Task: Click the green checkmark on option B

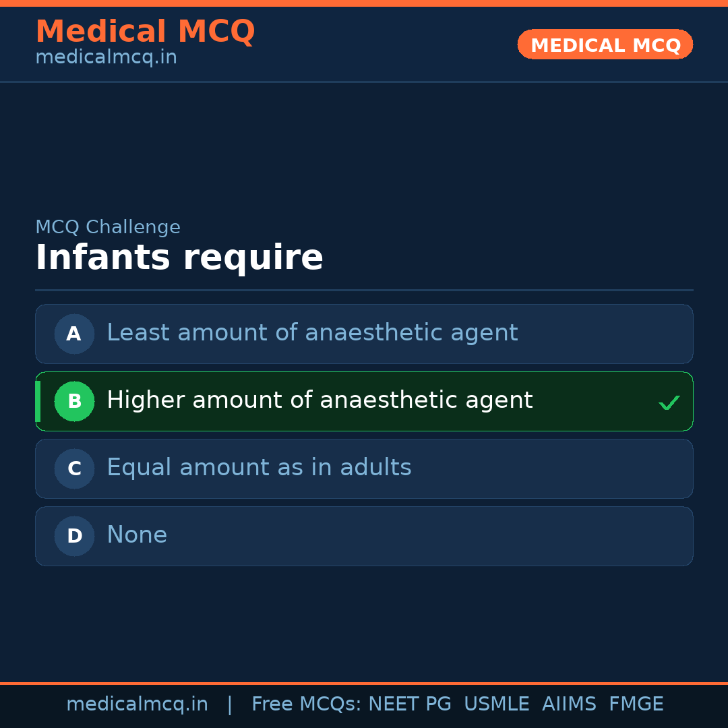Action: click(x=669, y=402)
